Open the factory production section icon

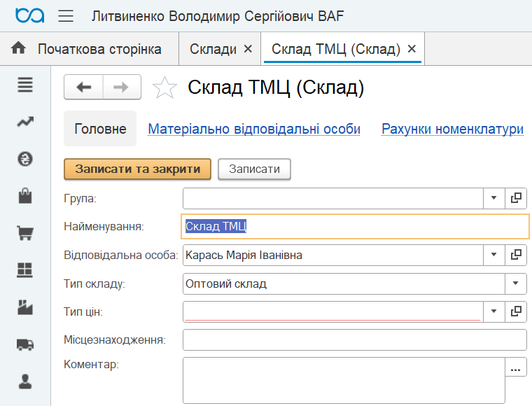point(25,307)
